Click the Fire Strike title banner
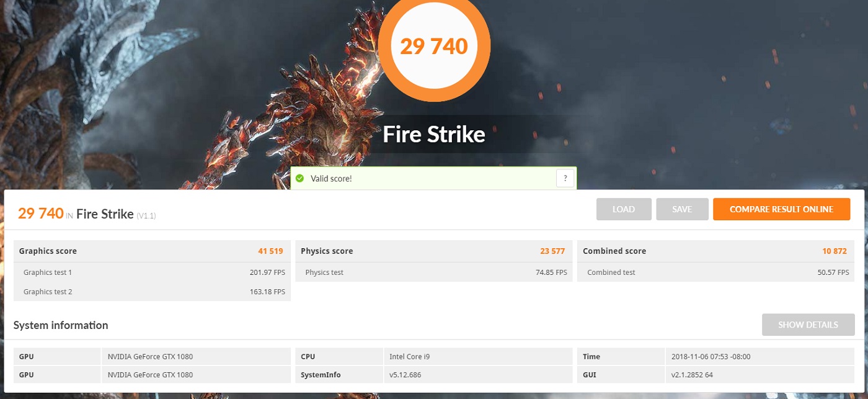Screen dimensions: 868x399 [x=434, y=134]
